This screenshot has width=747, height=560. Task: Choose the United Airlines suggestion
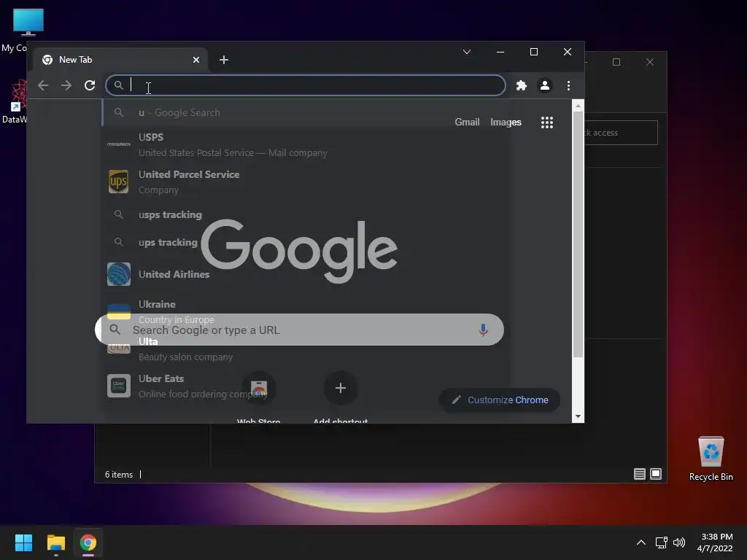click(305, 274)
